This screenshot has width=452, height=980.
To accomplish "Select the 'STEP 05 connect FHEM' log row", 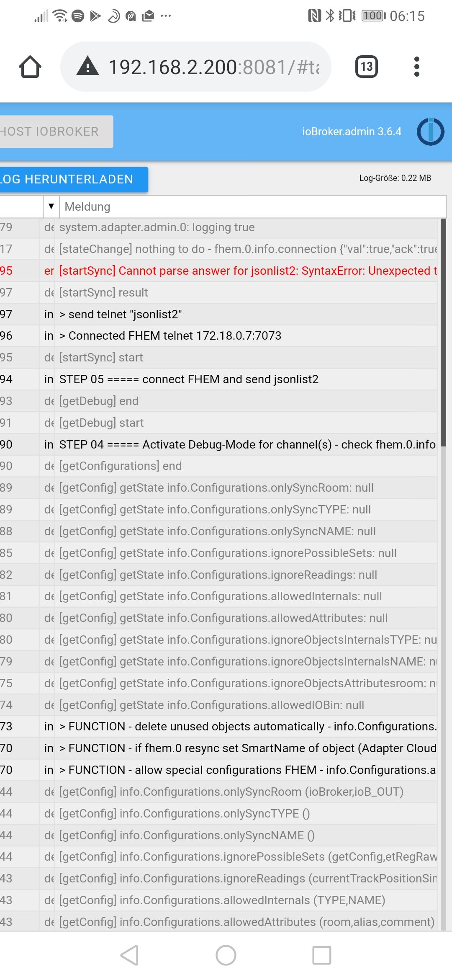I will click(x=218, y=379).
